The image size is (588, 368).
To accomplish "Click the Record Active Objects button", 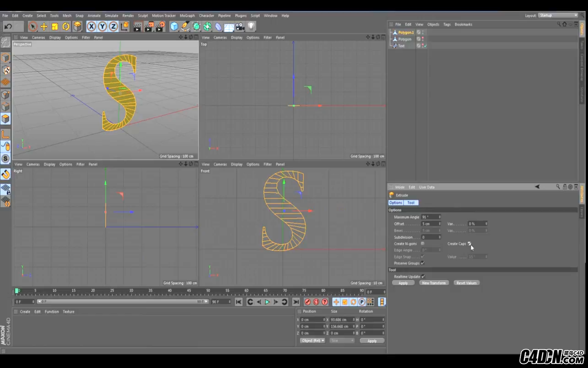I will (307, 302).
